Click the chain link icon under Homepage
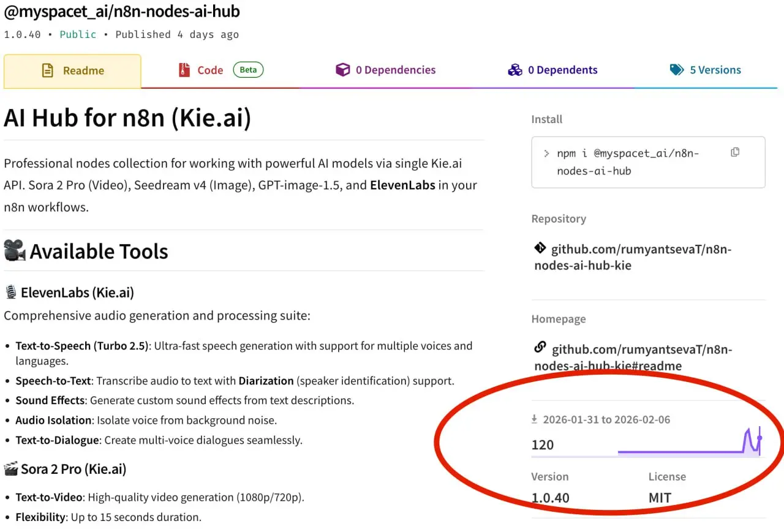This screenshot has height=532, width=784. 540,347
